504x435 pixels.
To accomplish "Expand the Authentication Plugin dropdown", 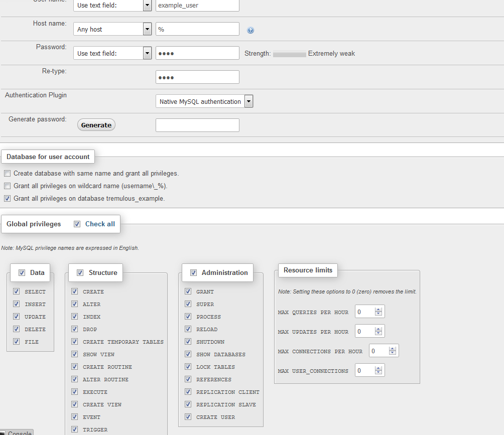I will (x=204, y=102).
